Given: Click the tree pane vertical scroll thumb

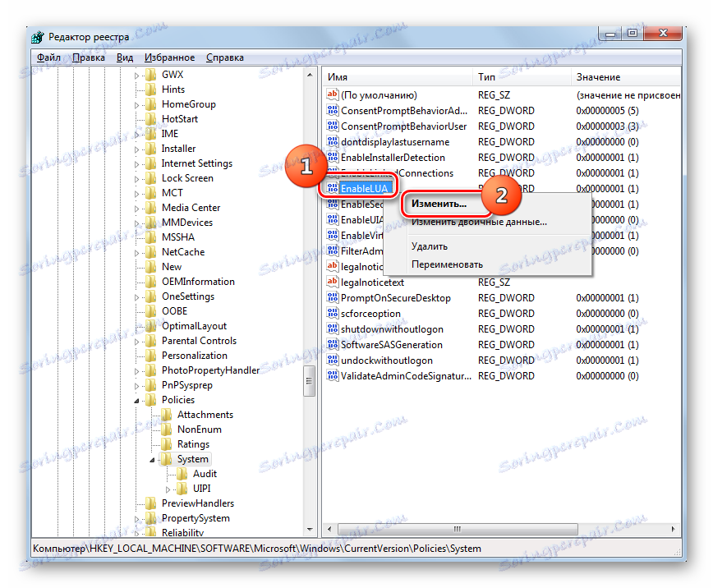Looking at the screenshot, I should coord(310,380).
